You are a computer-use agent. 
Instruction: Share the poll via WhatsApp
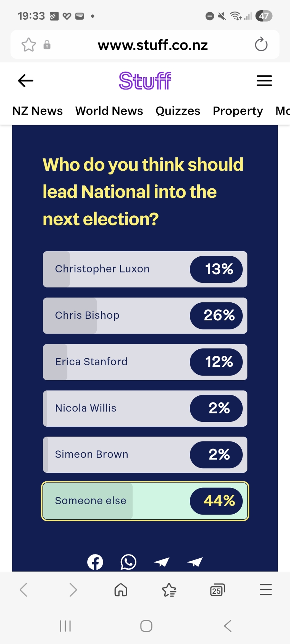[x=128, y=562]
